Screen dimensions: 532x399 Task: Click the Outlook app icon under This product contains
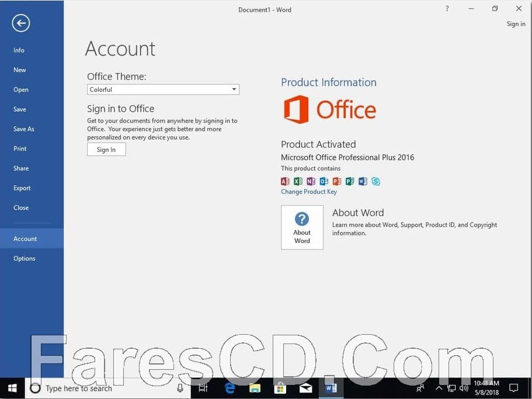(324, 181)
